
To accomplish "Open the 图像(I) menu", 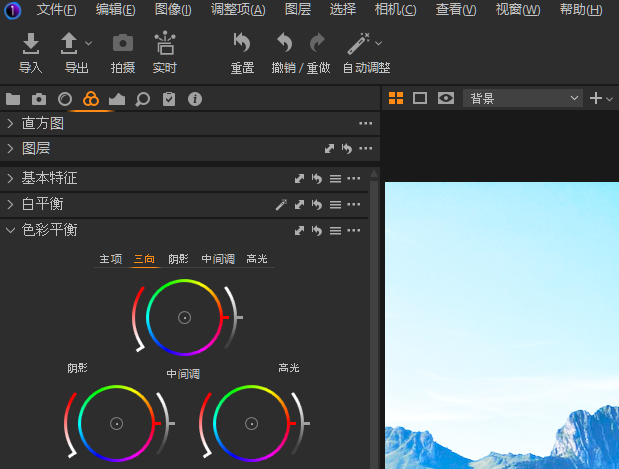I will pos(173,9).
